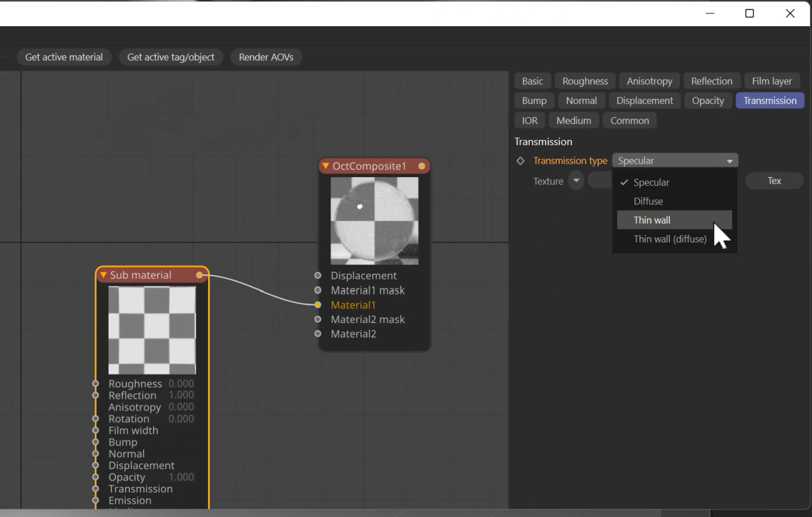
Task: Choose Diffuse in the transmission type list
Action: (674, 201)
